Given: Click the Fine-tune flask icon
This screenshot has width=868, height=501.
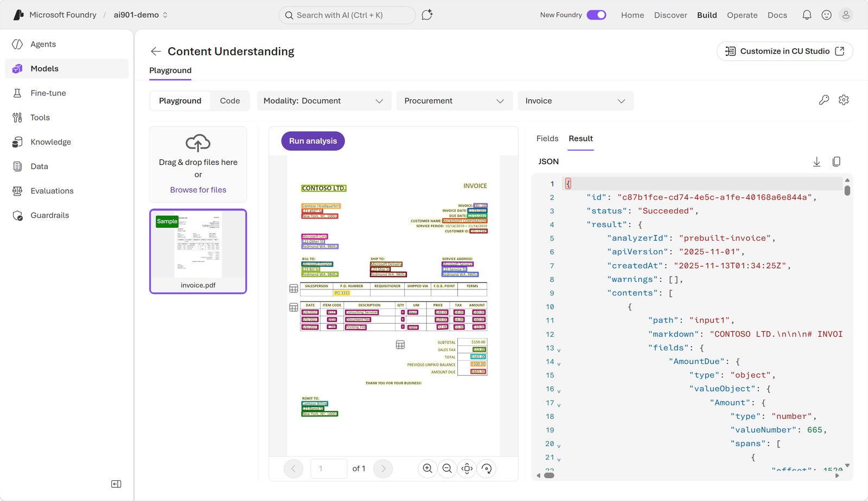Looking at the screenshot, I should [17, 93].
